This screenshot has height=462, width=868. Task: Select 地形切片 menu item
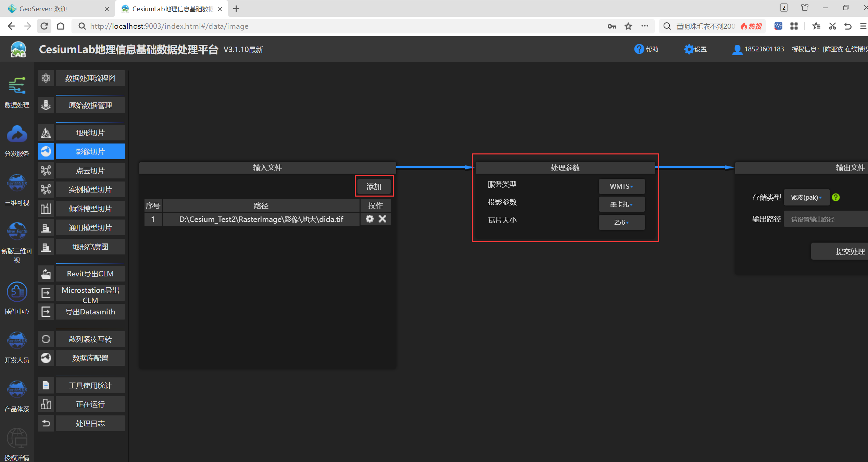[x=90, y=133]
